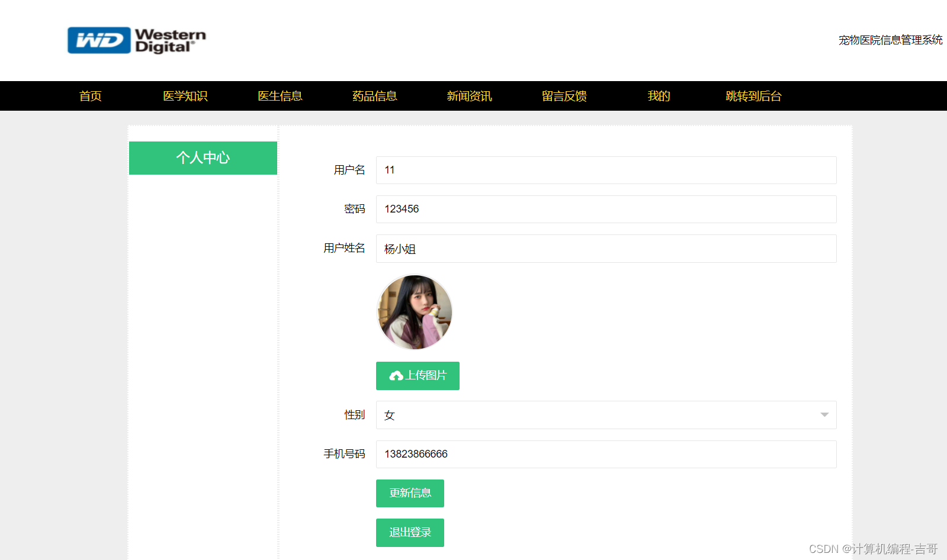Go to 医学知识 page
Viewport: 947px width, 560px height.
click(x=185, y=96)
